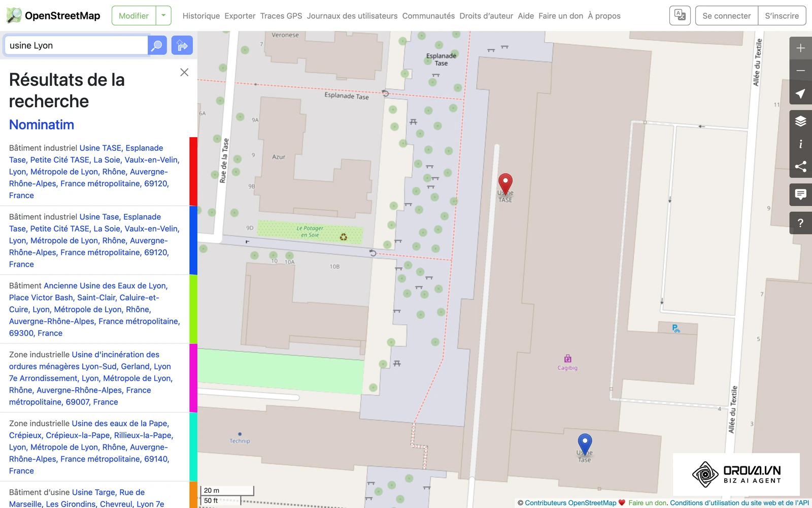This screenshot has height=508, width=812.
Task: Open the directions routing icon
Action: [182, 45]
